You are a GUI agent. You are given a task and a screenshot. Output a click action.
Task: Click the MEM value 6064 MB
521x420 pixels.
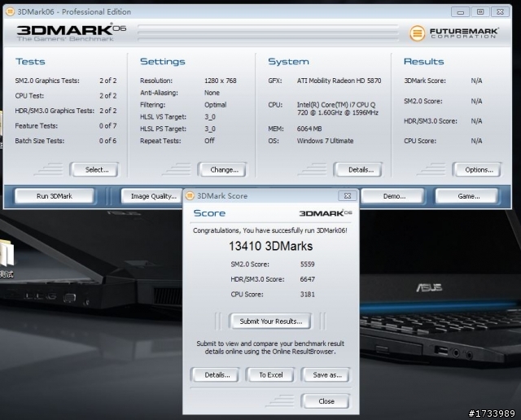pyautogui.click(x=309, y=129)
